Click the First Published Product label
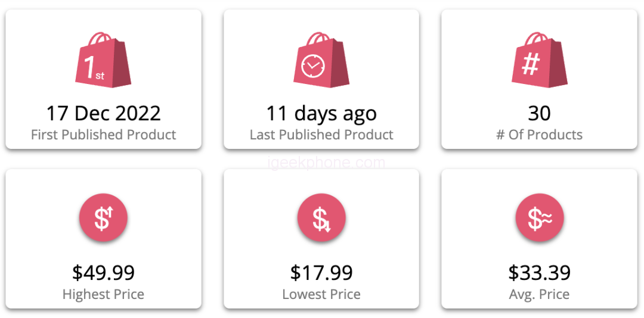The height and width of the screenshot is (318, 644). (103, 135)
